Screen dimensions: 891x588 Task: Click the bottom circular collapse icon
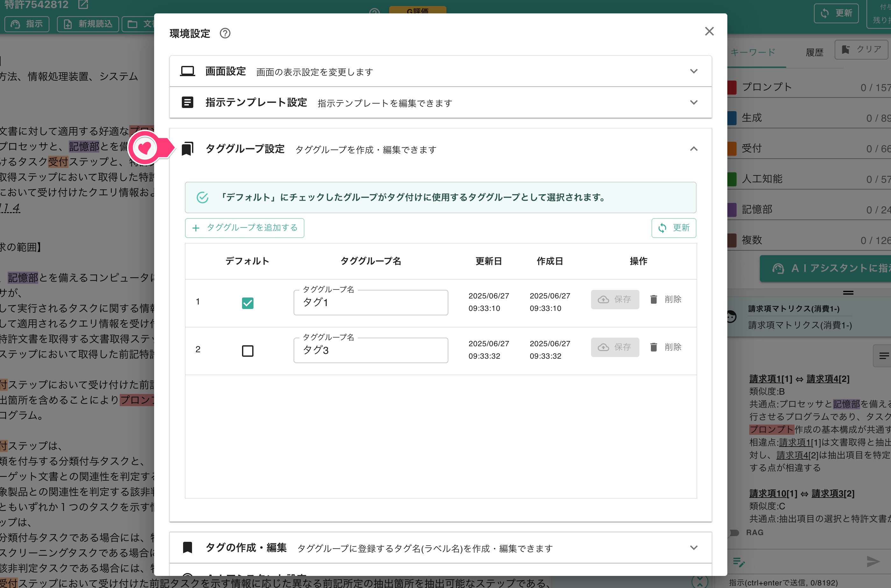point(699,581)
